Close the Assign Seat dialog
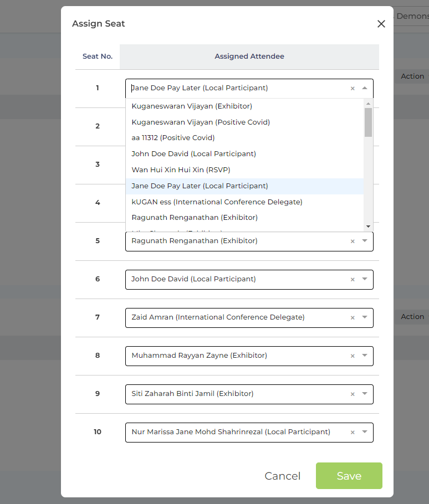 (x=381, y=24)
